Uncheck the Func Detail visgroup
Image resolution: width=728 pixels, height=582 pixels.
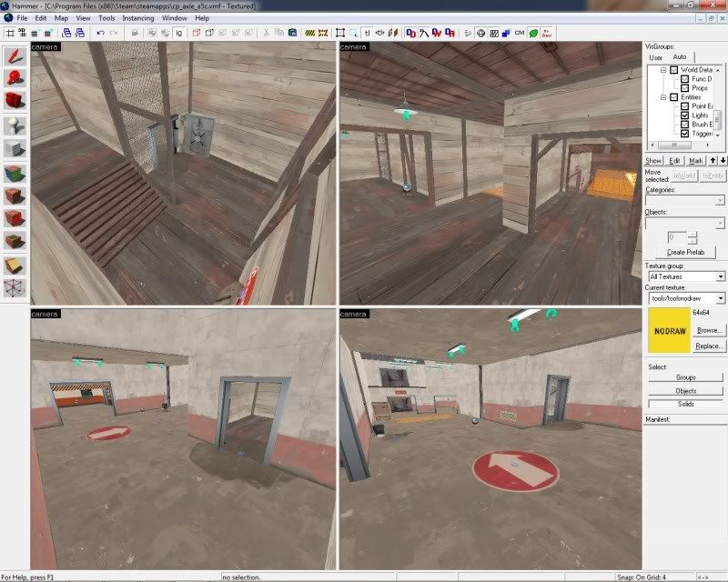pyautogui.click(x=684, y=79)
